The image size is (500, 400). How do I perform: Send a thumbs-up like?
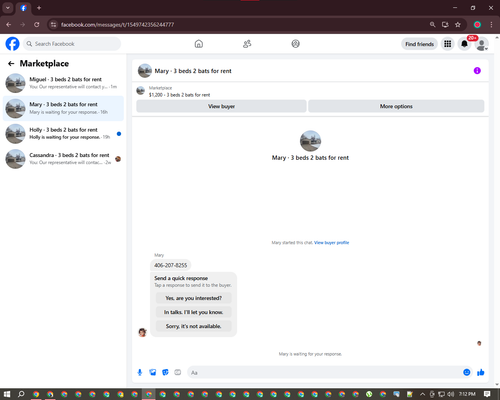click(x=481, y=372)
